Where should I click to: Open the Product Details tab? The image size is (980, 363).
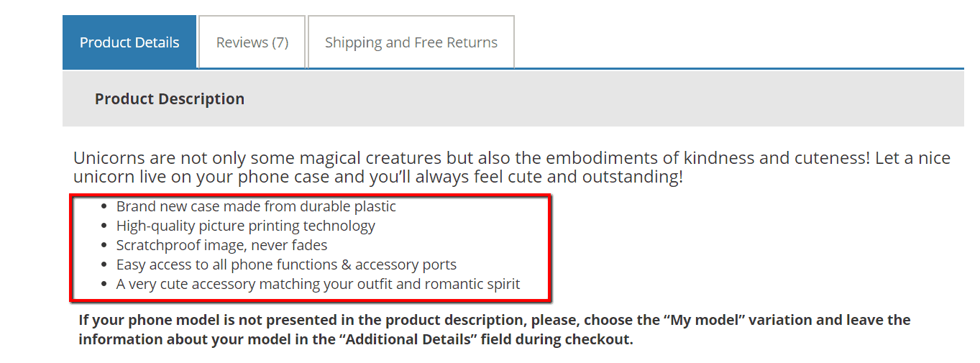pyautogui.click(x=129, y=42)
